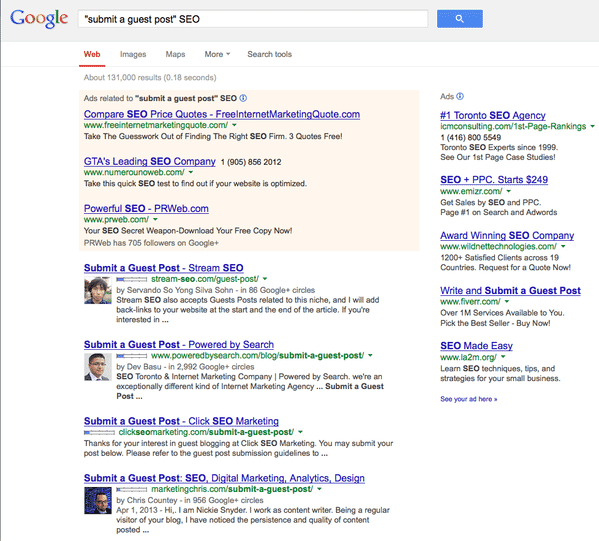Click Chris Countey's author picture
Image resolution: width=599 pixels, height=541 pixels.
coord(98,501)
